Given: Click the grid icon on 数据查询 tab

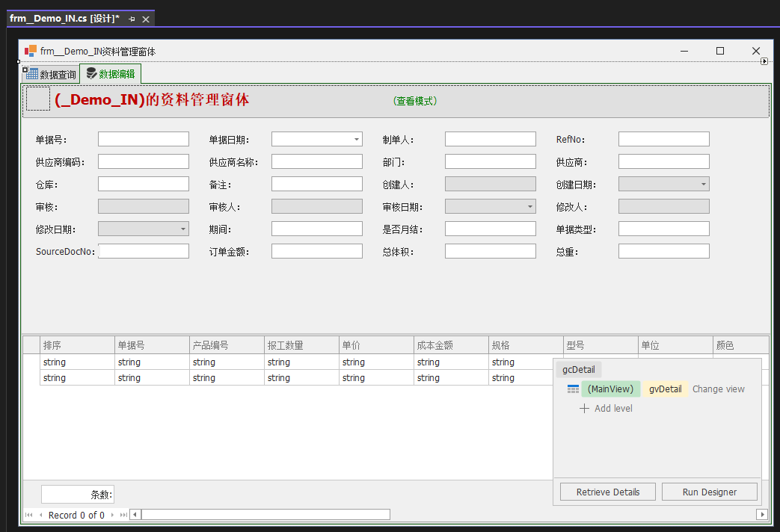Looking at the screenshot, I should click(32, 73).
